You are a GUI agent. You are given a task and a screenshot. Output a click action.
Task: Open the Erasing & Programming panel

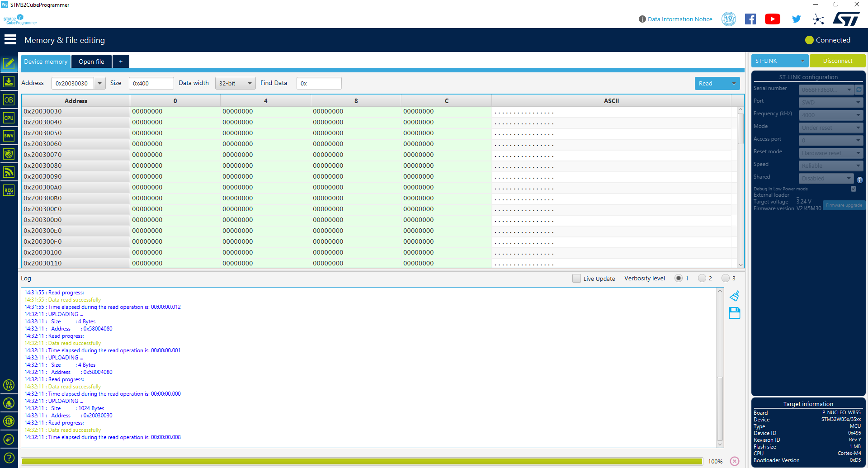[9, 82]
